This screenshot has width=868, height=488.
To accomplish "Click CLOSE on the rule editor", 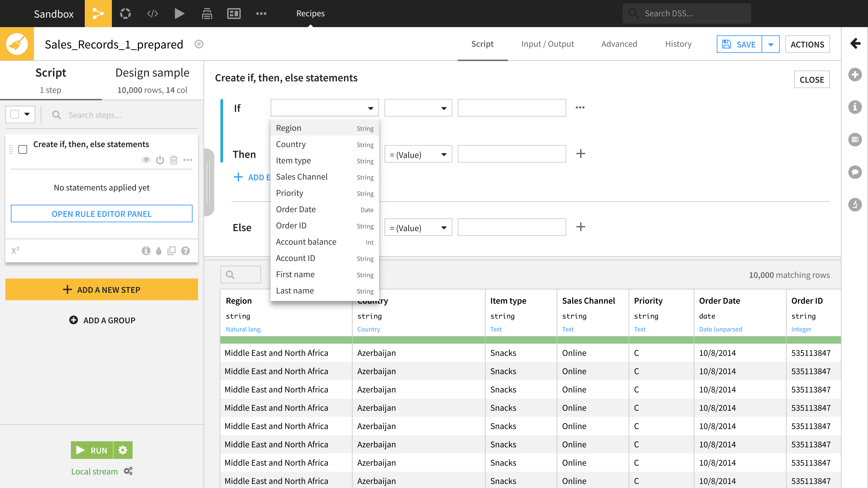I will coord(812,79).
